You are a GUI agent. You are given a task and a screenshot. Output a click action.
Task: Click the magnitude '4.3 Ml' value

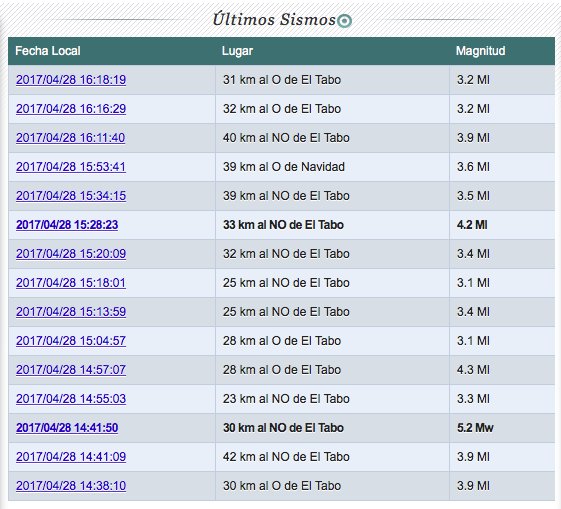[x=473, y=369]
